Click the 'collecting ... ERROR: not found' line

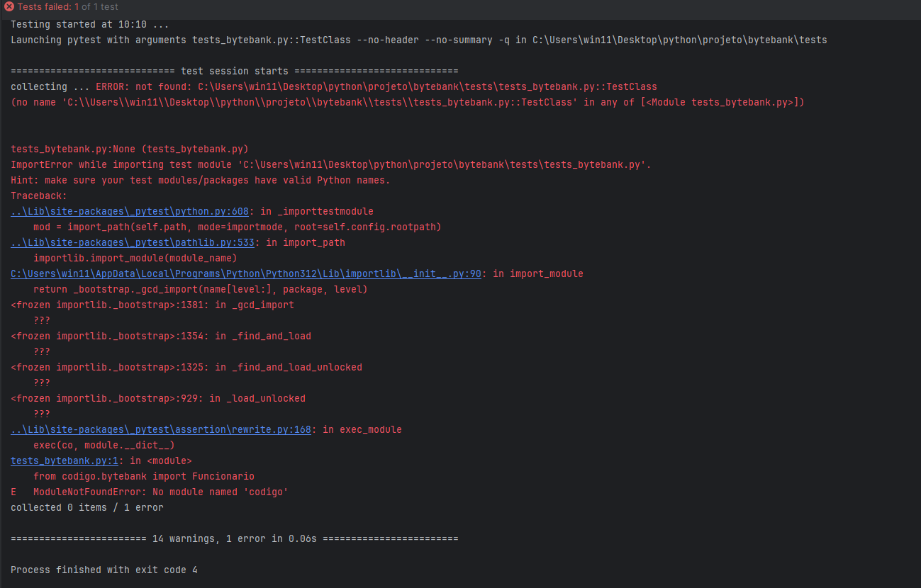click(334, 86)
